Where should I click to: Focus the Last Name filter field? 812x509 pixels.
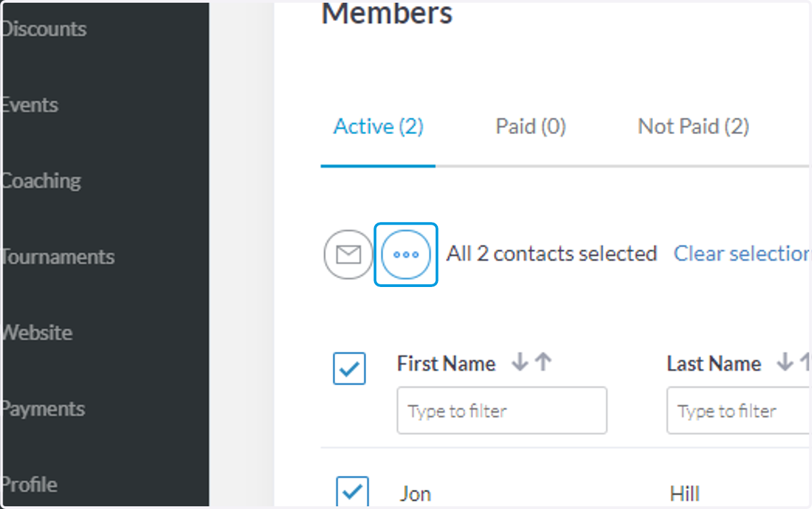point(739,410)
